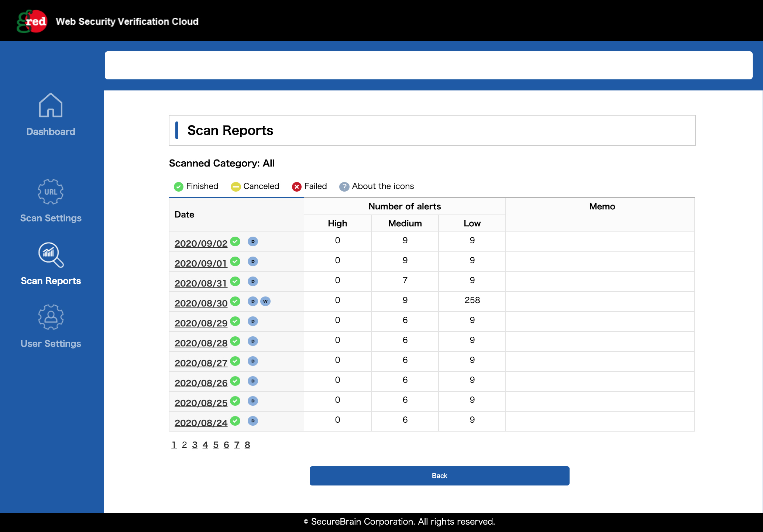Click the D badge on 2020/08/27 row
Viewport: 763px width, 532px height.
pos(253,361)
